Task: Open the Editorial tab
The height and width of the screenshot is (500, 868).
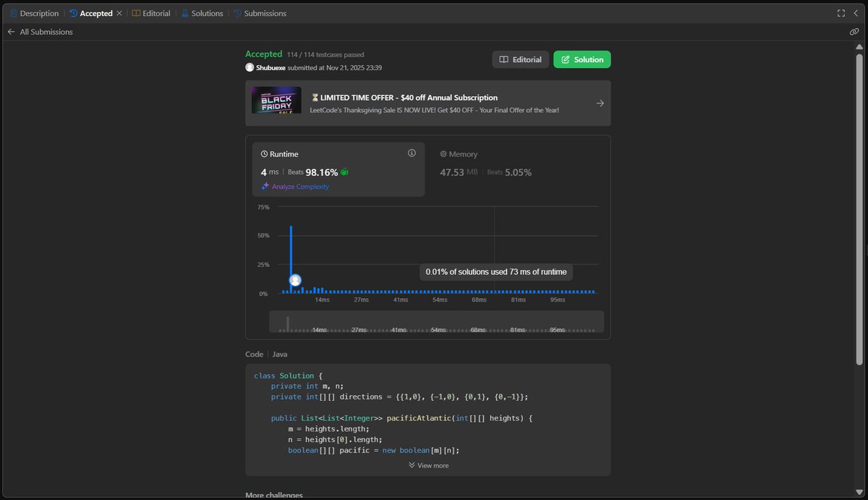Action: click(x=151, y=13)
